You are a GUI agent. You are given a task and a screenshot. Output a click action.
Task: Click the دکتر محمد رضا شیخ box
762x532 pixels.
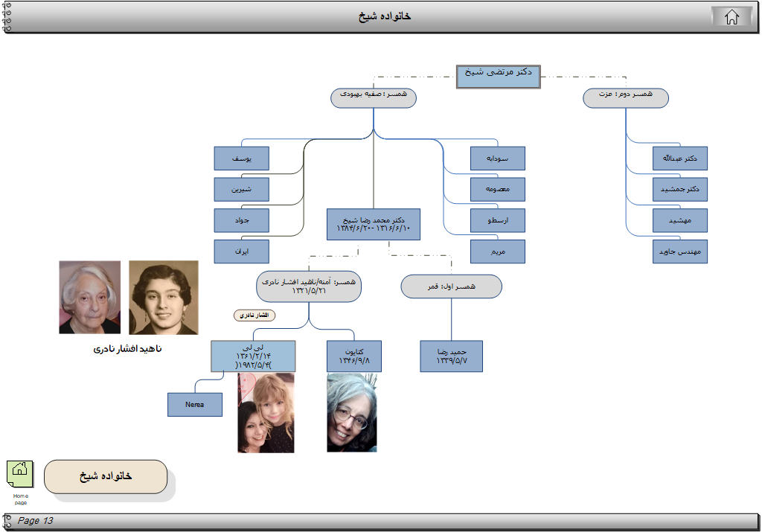(x=374, y=224)
